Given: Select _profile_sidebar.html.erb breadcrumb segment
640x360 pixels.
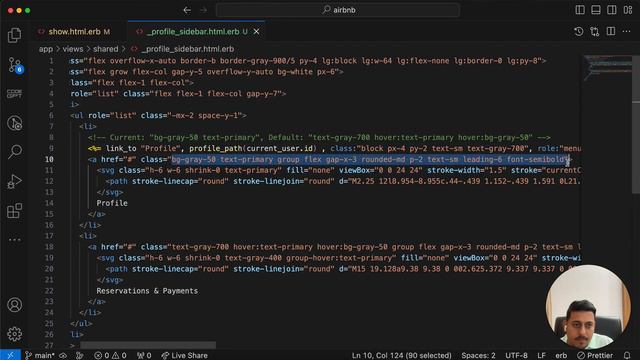Looking at the screenshot, I should click(187, 49).
